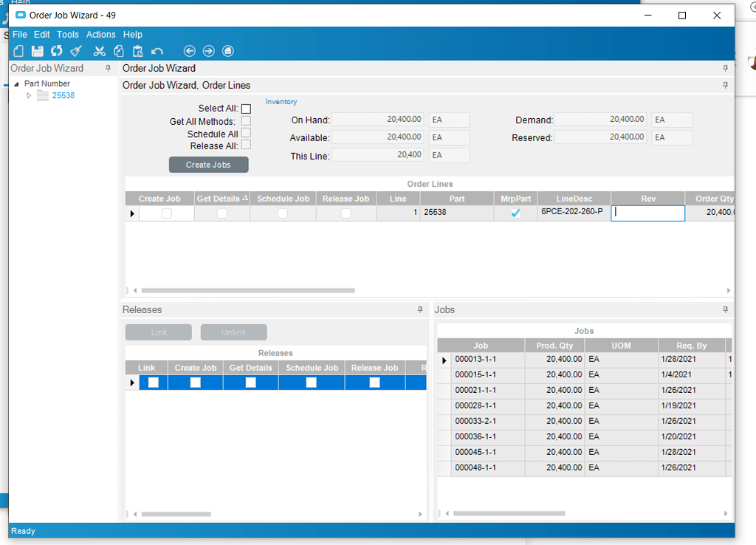This screenshot has height=545, width=756.
Task: Open the Tools menu
Action: pos(67,34)
